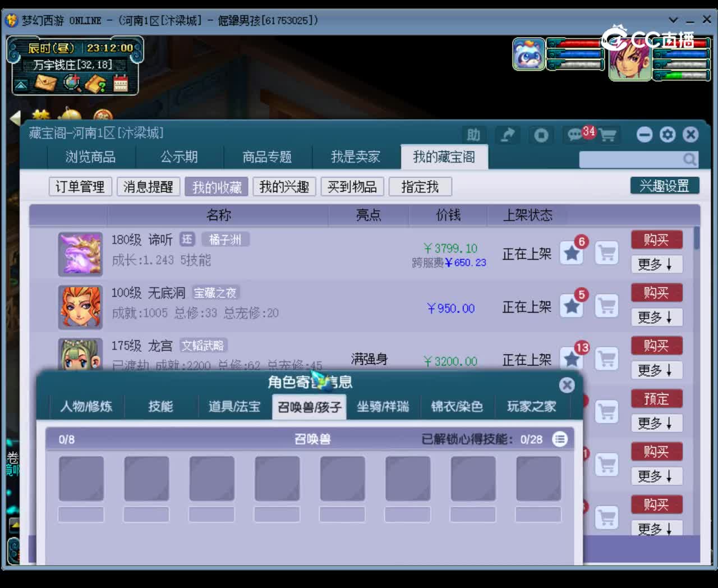
Task: Open 指定我 sub-tab
Action: point(420,187)
